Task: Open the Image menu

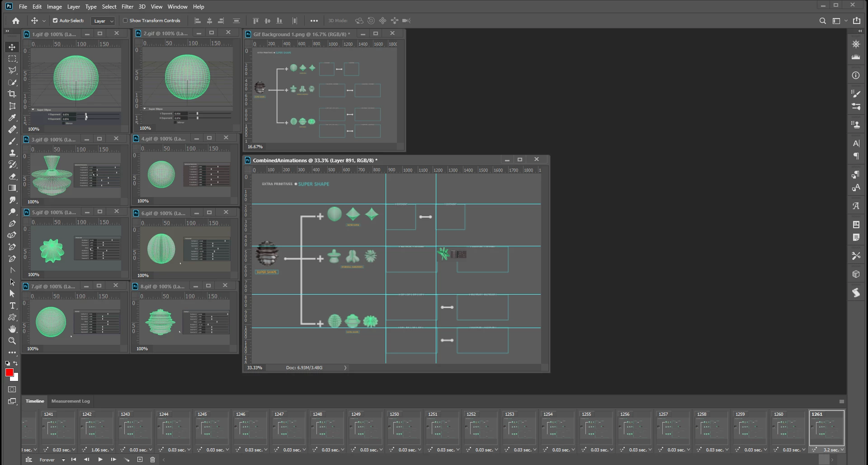Action: (x=54, y=7)
